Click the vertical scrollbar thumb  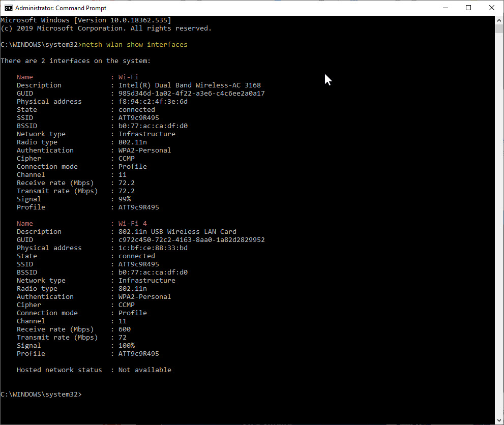coord(499,28)
